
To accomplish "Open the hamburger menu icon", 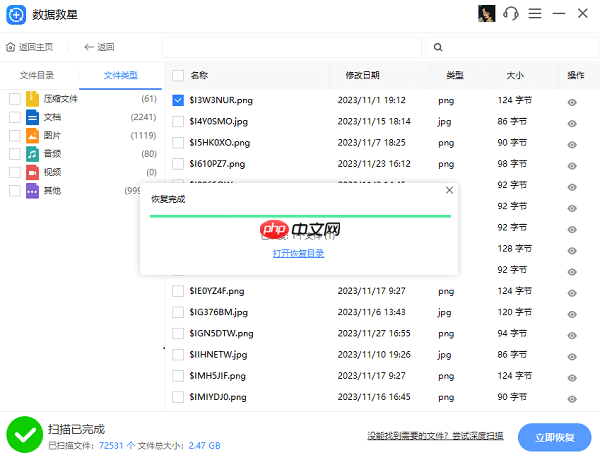I will pos(535,14).
